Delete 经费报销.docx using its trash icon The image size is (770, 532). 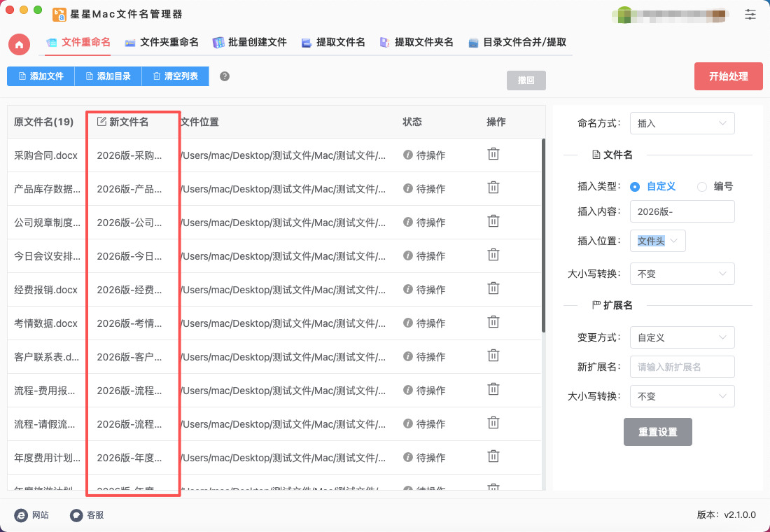point(493,289)
